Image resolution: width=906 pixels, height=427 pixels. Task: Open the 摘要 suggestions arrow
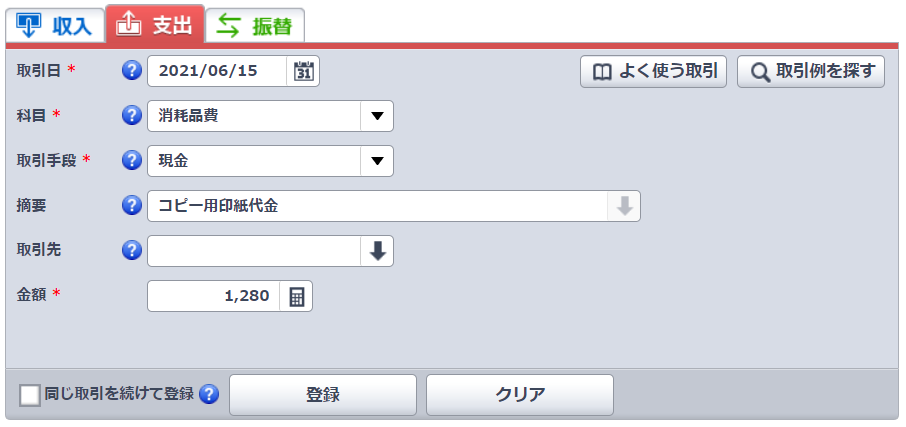click(x=624, y=206)
